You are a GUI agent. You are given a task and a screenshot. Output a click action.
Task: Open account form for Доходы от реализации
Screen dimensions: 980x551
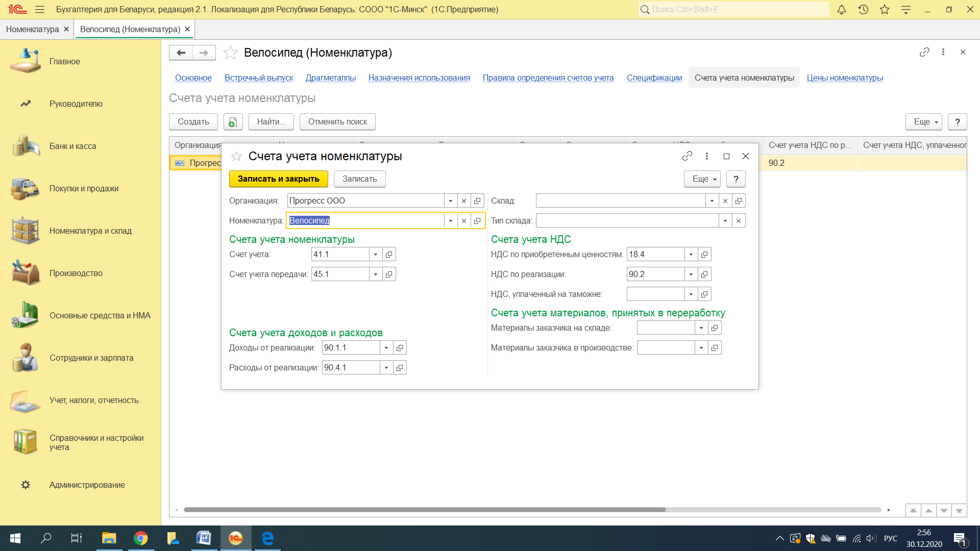(x=400, y=347)
